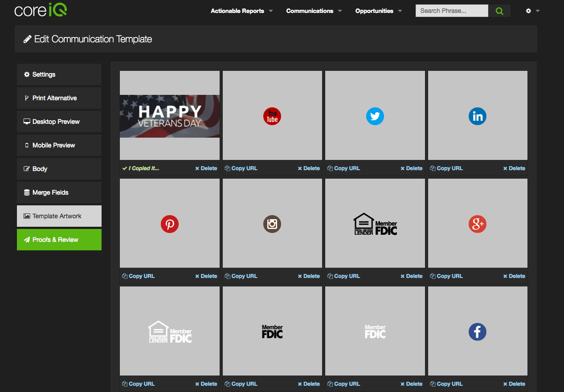Delete the Google Plus icon image
This screenshot has width=564, height=392.
coord(514,276)
